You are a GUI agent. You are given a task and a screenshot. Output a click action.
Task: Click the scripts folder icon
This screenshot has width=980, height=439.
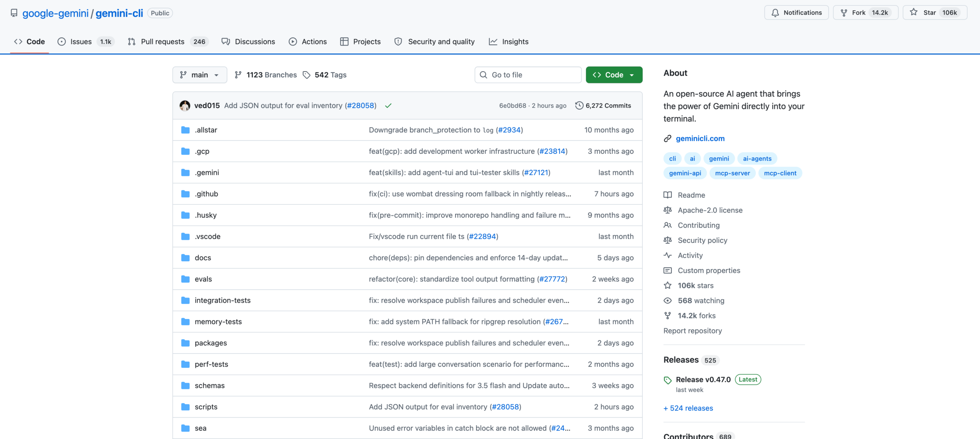pos(185,407)
